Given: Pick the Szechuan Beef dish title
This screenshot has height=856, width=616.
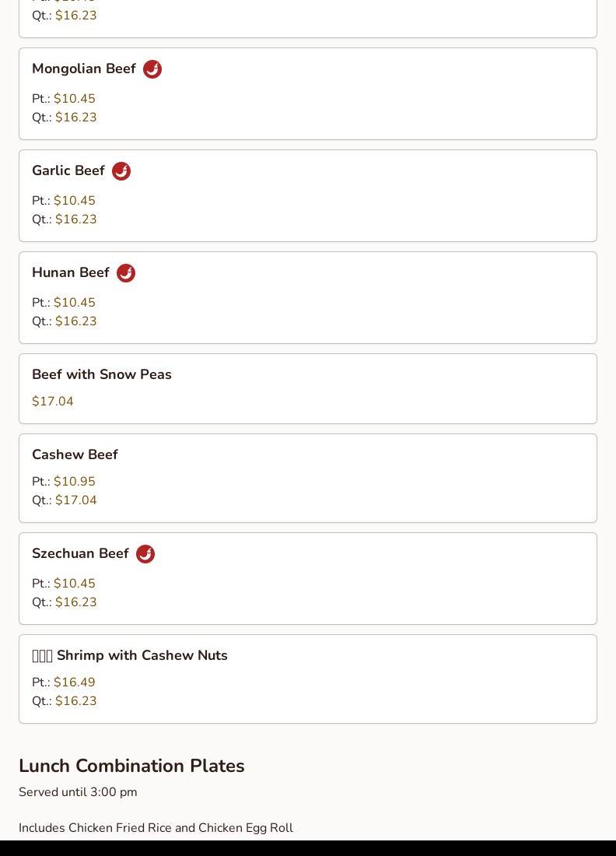Looking at the screenshot, I should 80,554.
